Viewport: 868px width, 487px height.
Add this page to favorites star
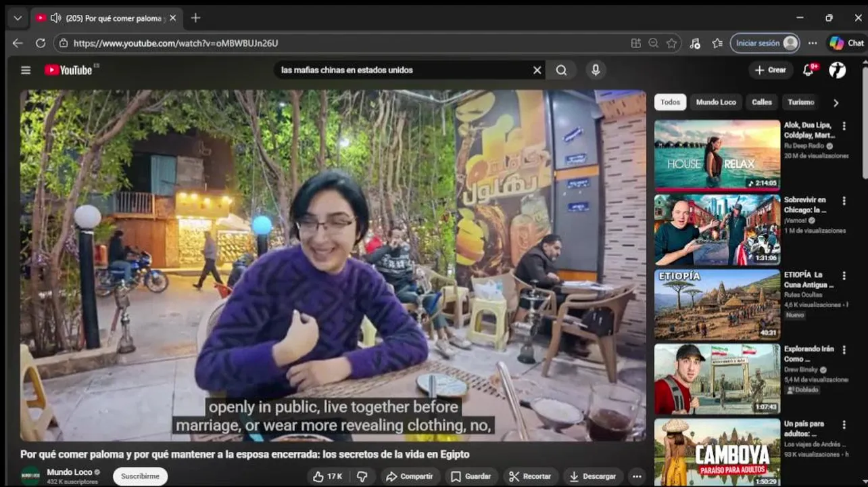pos(671,43)
